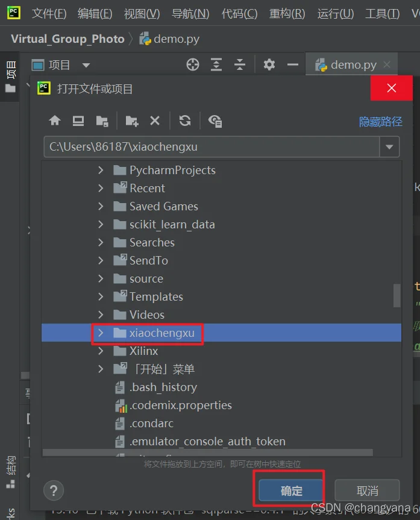Click locate target icon in project panel
Screen dimensions: 420x520
point(193,64)
